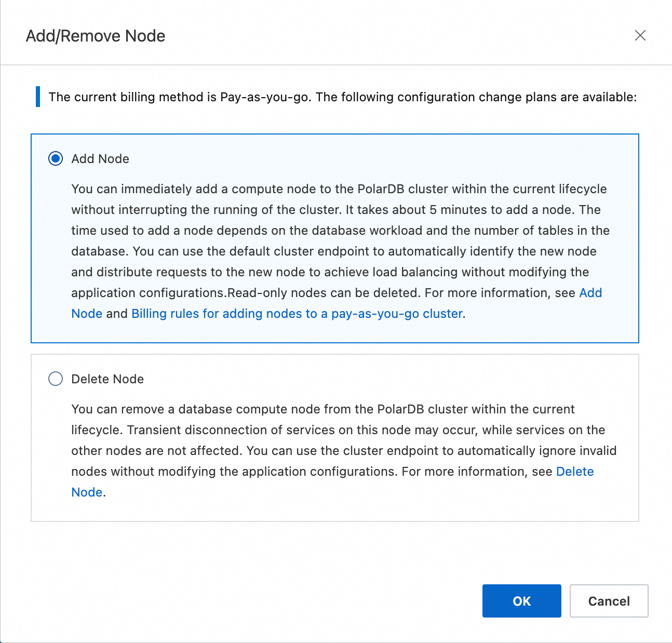Confirm the selection with the OK button
Image resolution: width=672 pixels, height=643 pixels.
(x=521, y=601)
